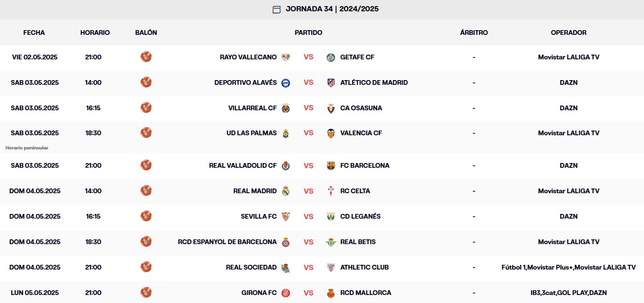Click the OPERADOR column header
The image size is (644, 303).
569,33
